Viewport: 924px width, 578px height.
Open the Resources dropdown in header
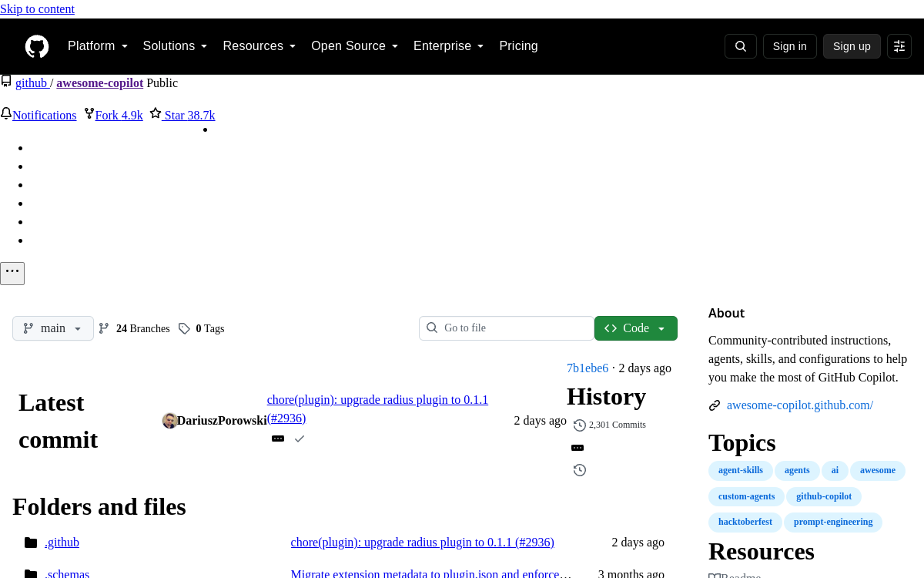pyautogui.click(x=259, y=46)
